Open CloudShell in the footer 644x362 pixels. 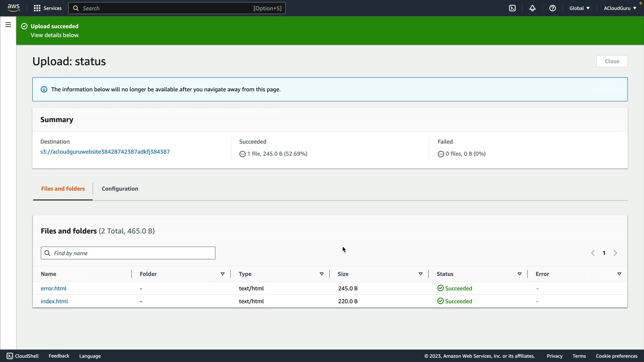tap(23, 356)
